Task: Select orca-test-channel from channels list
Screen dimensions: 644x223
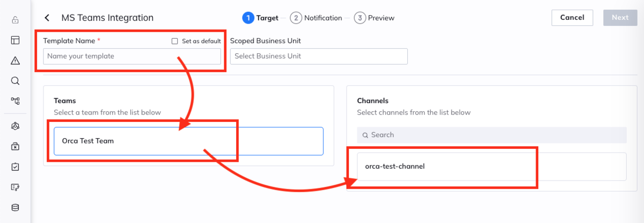Action: pyautogui.click(x=492, y=167)
